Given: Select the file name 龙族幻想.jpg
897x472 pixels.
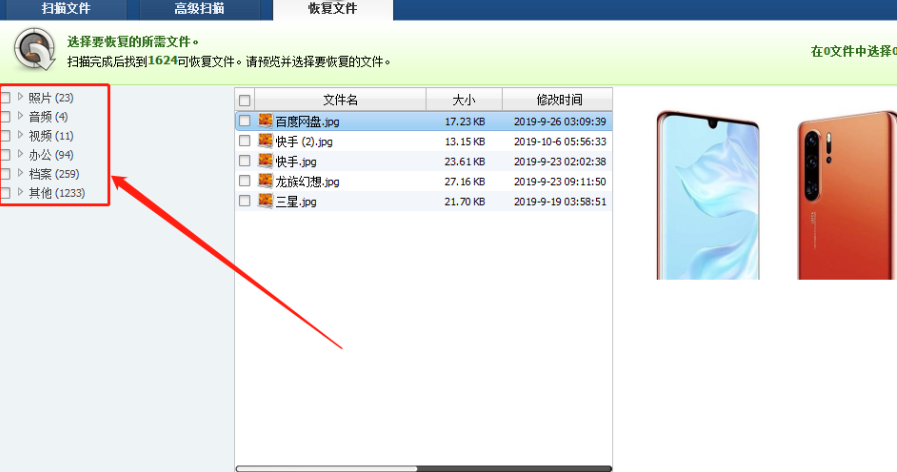Looking at the screenshot, I should (307, 181).
